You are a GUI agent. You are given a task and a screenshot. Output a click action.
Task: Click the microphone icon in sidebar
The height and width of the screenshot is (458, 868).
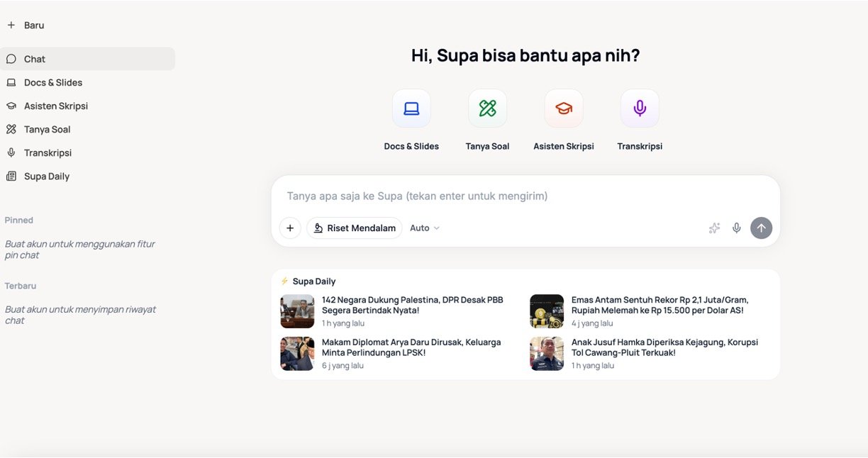(x=11, y=152)
